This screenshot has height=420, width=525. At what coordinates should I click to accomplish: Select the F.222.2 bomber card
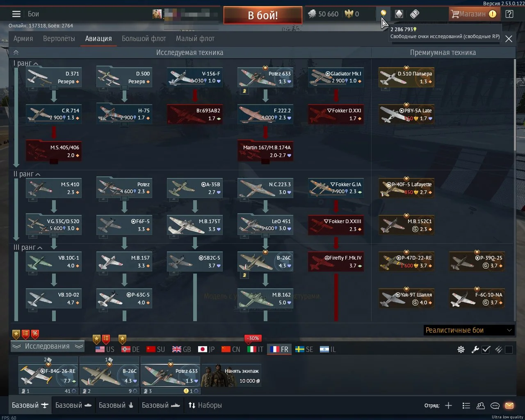pos(265,114)
